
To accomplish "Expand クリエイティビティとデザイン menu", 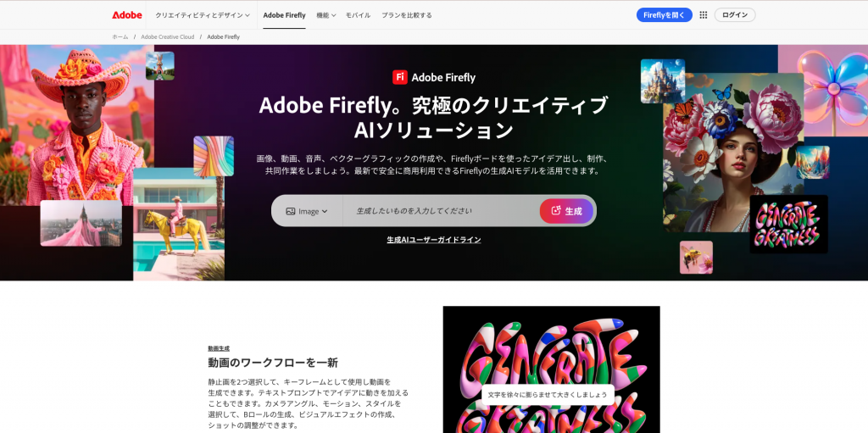I will tap(202, 15).
